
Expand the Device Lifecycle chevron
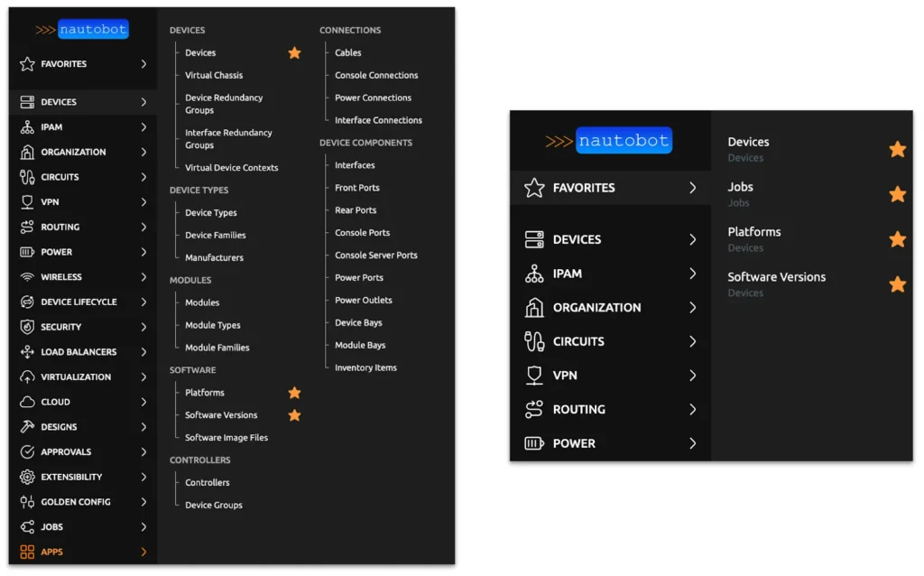coord(143,302)
